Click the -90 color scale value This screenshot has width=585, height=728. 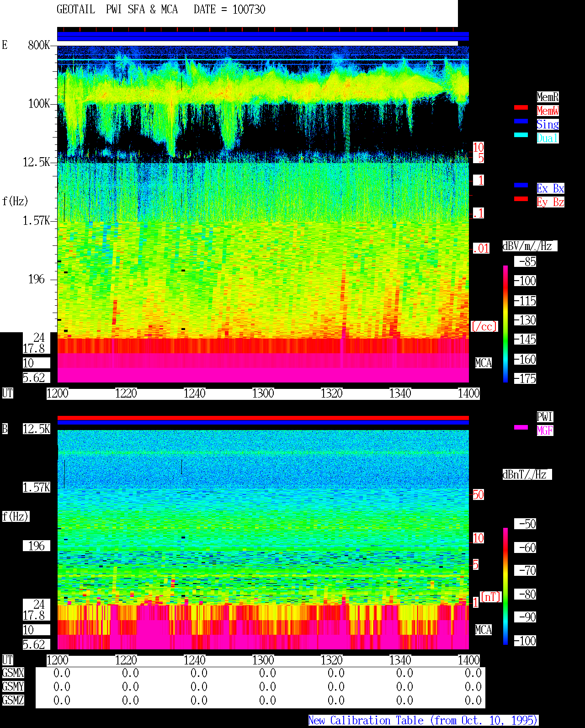coord(525,617)
